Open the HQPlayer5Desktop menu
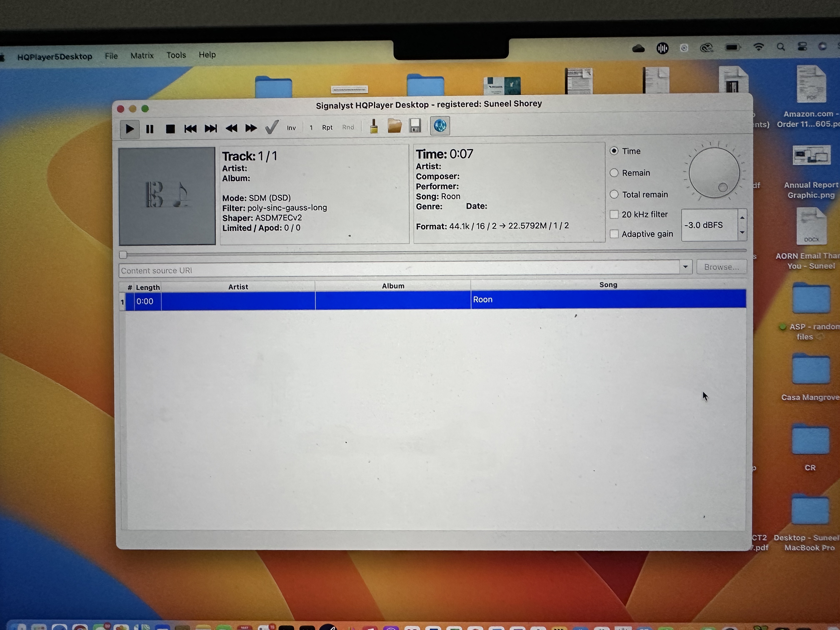 click(x=55, y=57)
